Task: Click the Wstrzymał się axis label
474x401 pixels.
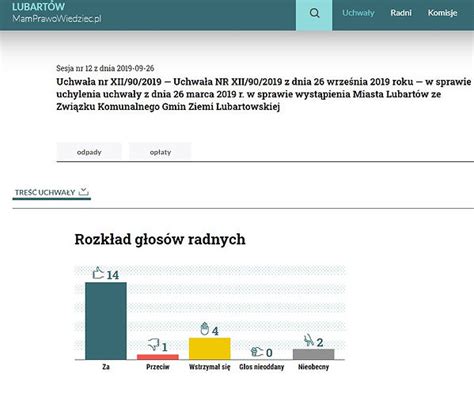Action: pos(210,367)
